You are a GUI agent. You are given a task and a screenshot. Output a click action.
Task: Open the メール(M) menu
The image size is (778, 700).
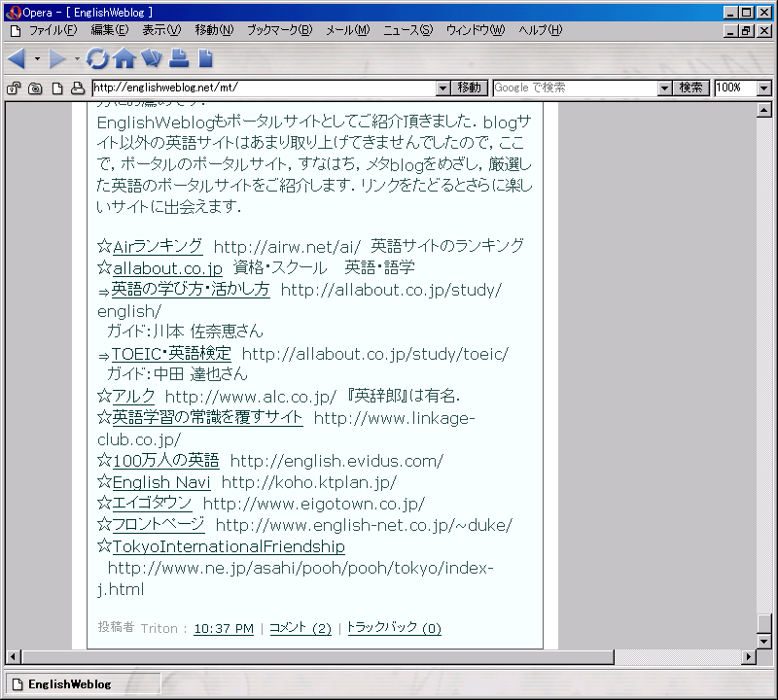348,31
